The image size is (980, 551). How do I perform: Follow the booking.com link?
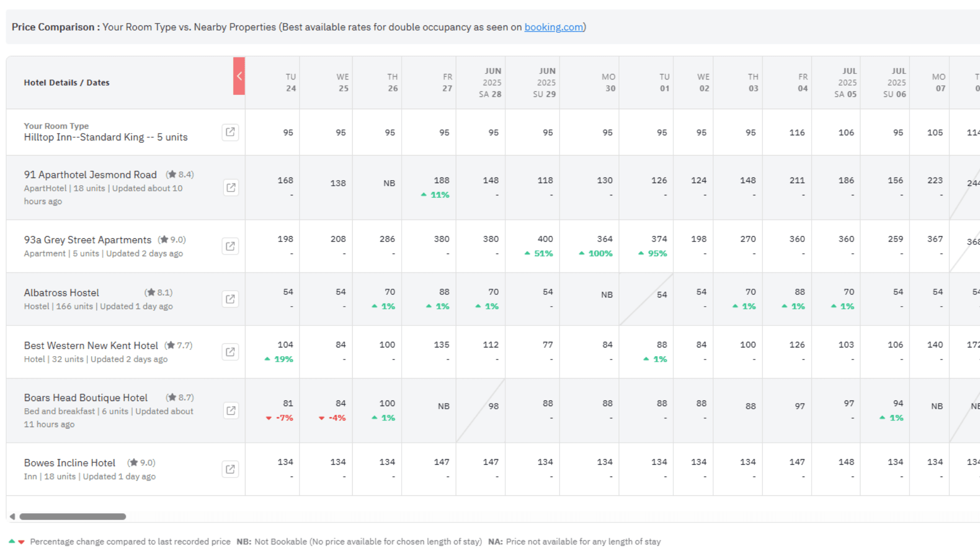(x=553, y=27)
